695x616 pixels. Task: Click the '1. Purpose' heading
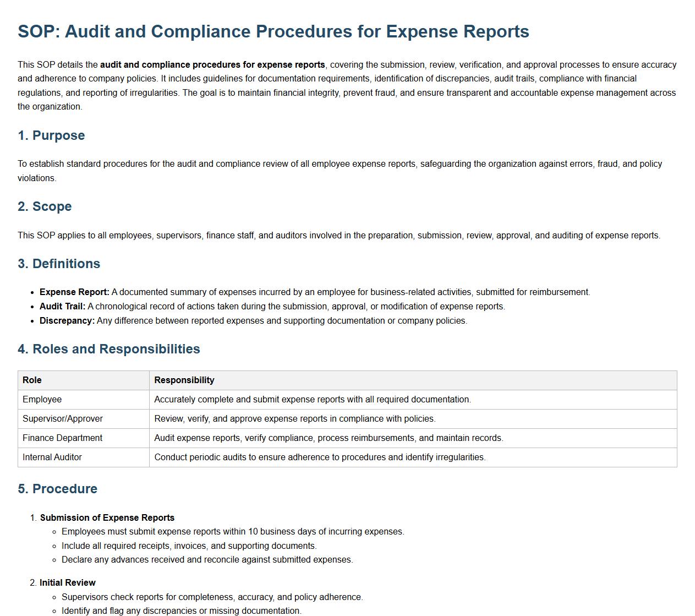pos(51,135)
